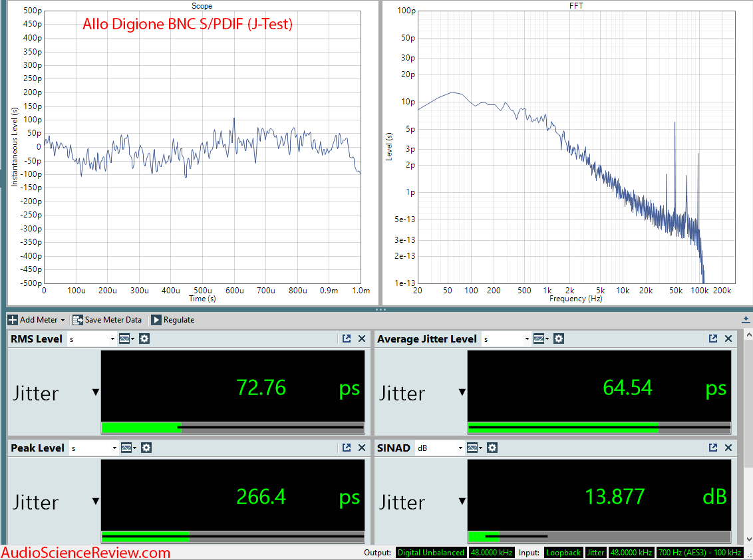Close the Peak Level meter

[x=362, y=448]
